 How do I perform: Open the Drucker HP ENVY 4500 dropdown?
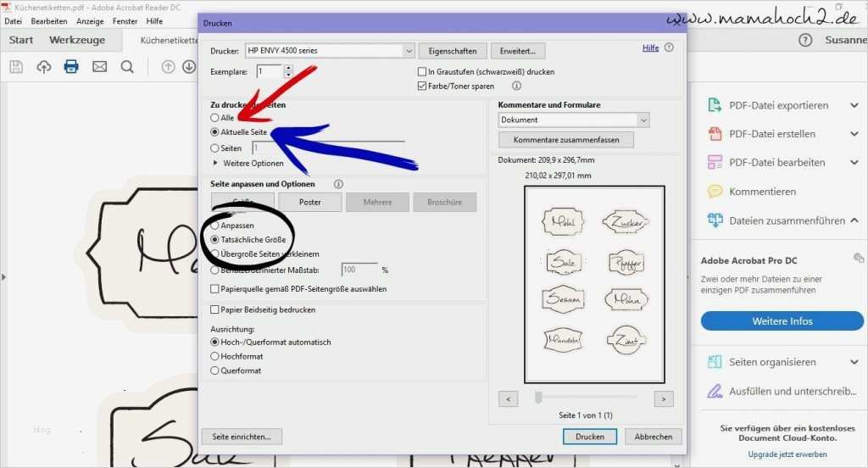pos(330,50)
